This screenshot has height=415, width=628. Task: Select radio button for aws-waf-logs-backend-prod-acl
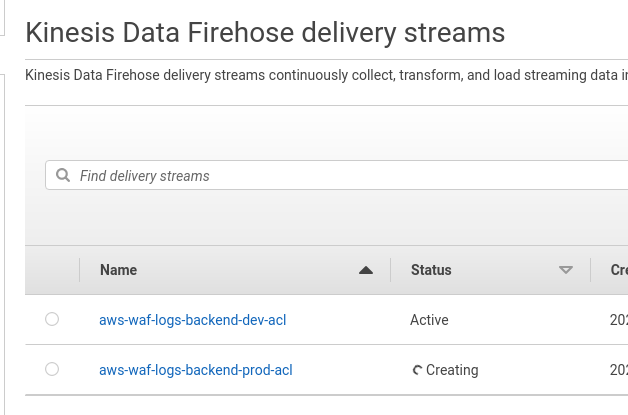[52, 369]
